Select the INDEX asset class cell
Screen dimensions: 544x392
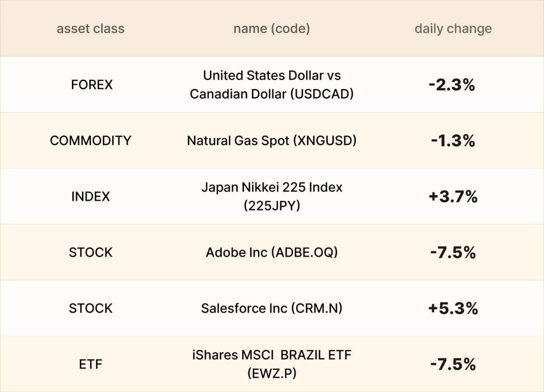tap(91, 196)
